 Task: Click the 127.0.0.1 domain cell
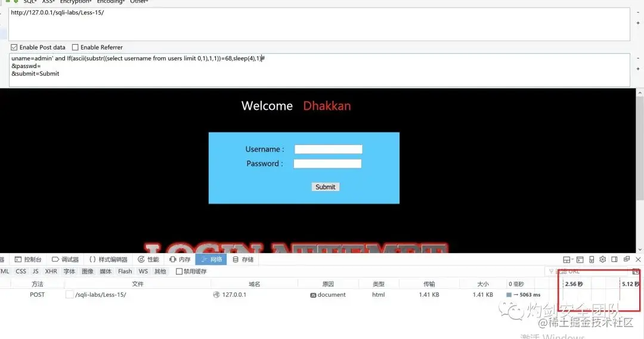[x=234, y=295]
